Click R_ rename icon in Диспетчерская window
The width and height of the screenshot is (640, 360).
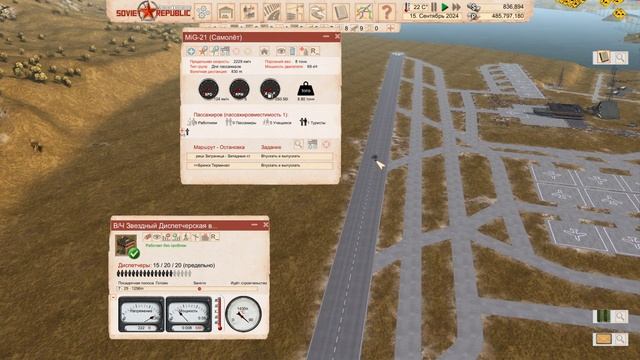tap(215, 236)
